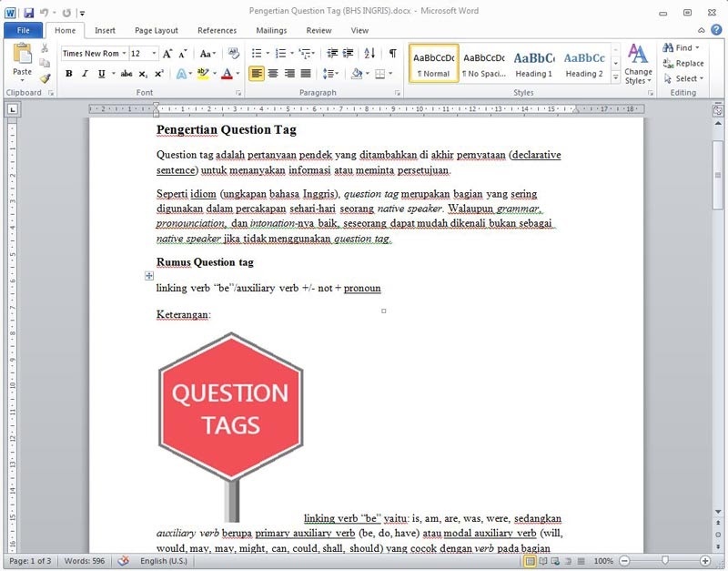
Task: Toggle bold formatting
Action: point(68,73)
